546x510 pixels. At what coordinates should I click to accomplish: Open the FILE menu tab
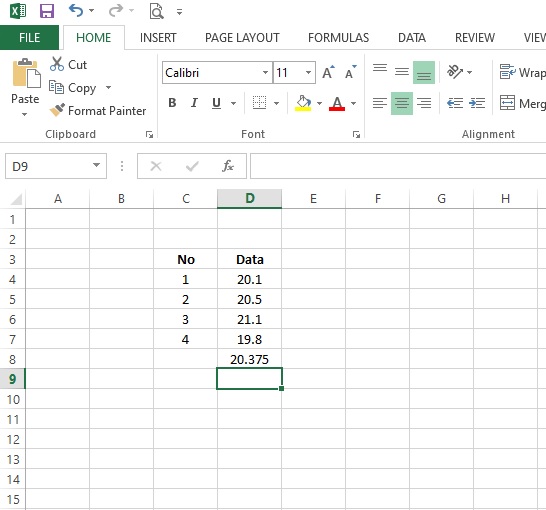(29, 38)
